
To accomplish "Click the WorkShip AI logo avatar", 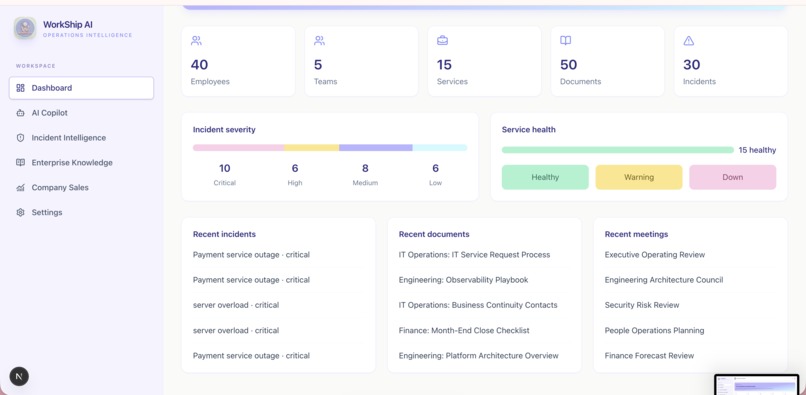I will pyautogui.click(x=25, y=28).
